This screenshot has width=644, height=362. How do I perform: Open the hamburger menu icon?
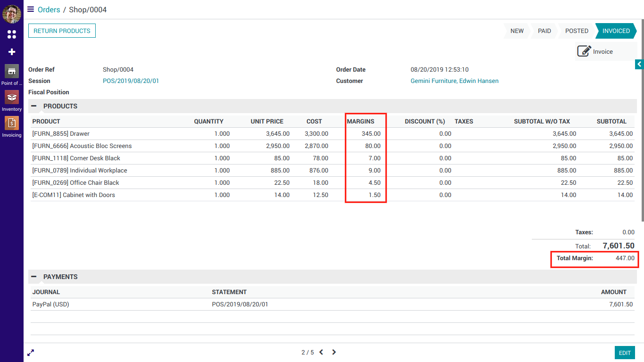click(31, 9)
